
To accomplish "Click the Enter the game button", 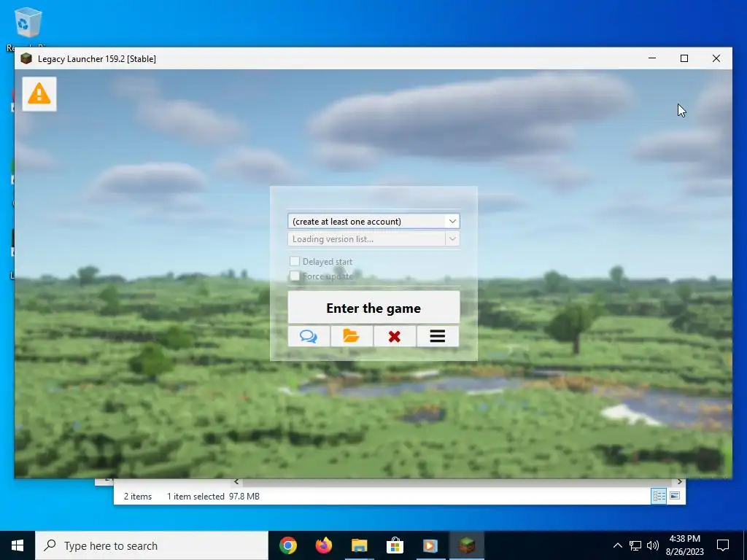I will [x=373, y=308].
